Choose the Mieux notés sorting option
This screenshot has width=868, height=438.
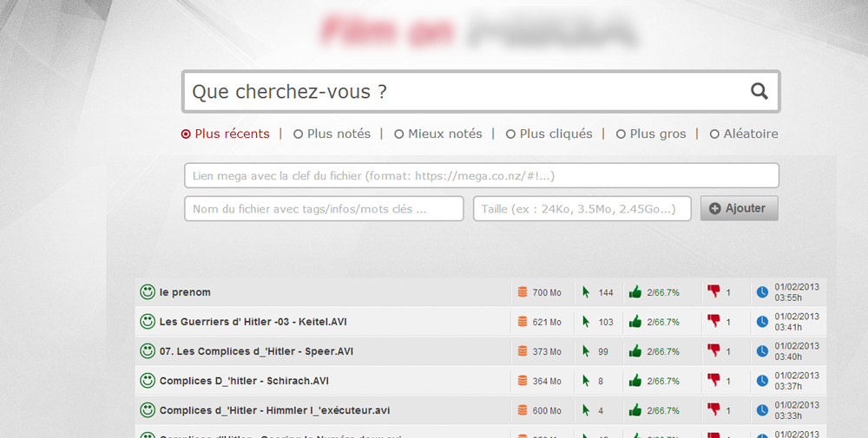click(399, 134)
